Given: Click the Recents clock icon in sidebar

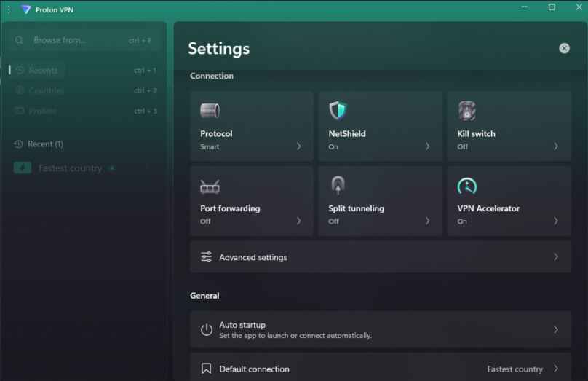Looking at the screenshot, I should pos(20,70).
